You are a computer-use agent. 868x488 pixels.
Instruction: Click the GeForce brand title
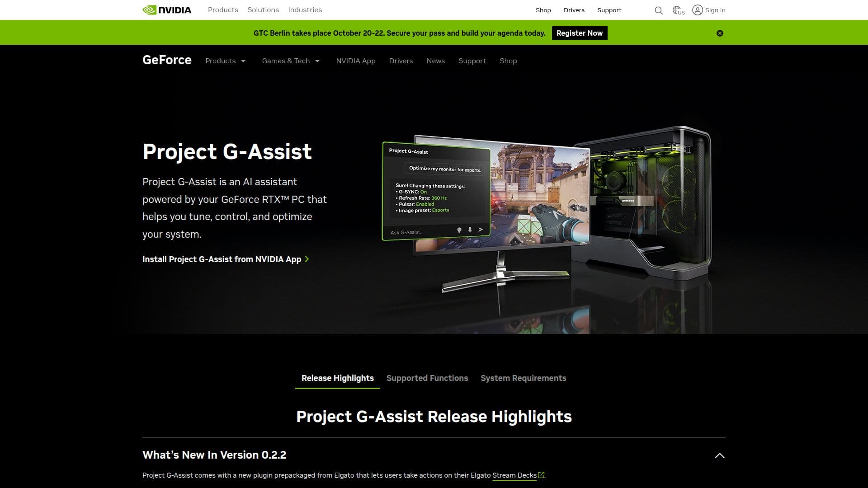(167, 60)
